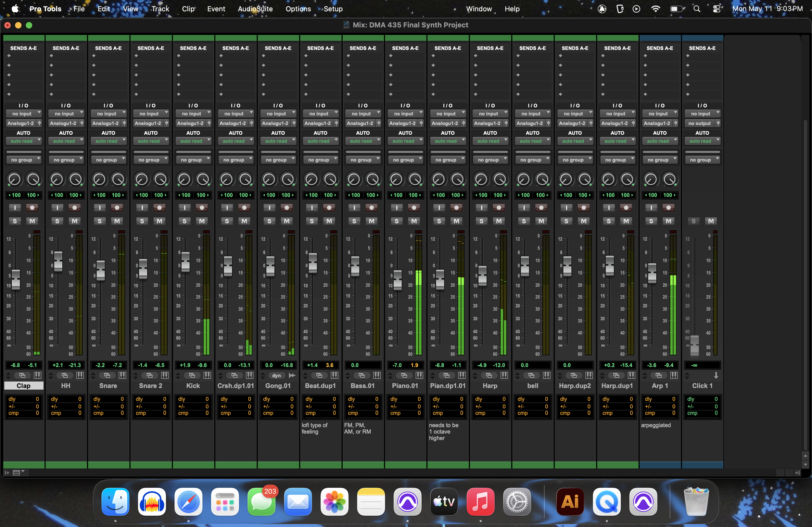
Task: Click the Clap track volume fader
Action: [16, 279]
